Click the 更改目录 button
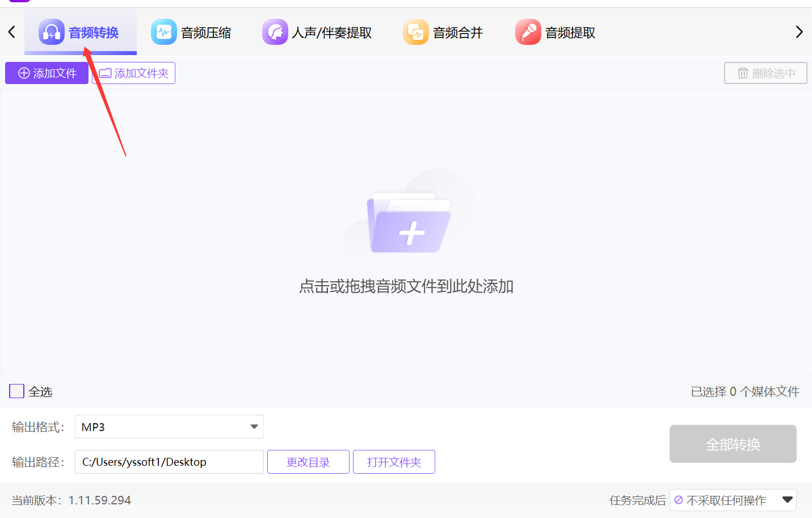 tap(308, 462)
